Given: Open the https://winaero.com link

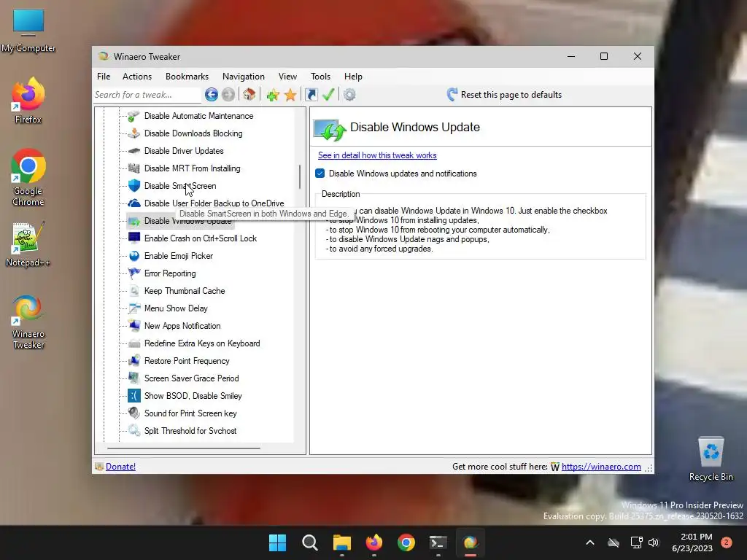Looking at the screenshot, I should 601,467.
